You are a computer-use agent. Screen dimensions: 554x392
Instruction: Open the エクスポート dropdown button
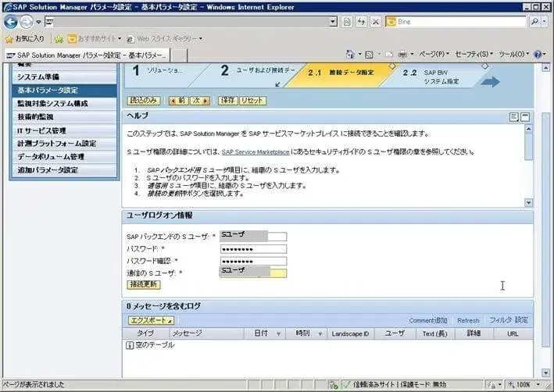coord(151,320)
